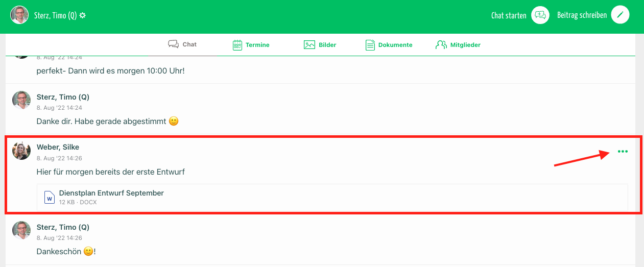Open the three-dot menu on Silke Weber's post
Screen dimensions: 644x267
[623, 152]
